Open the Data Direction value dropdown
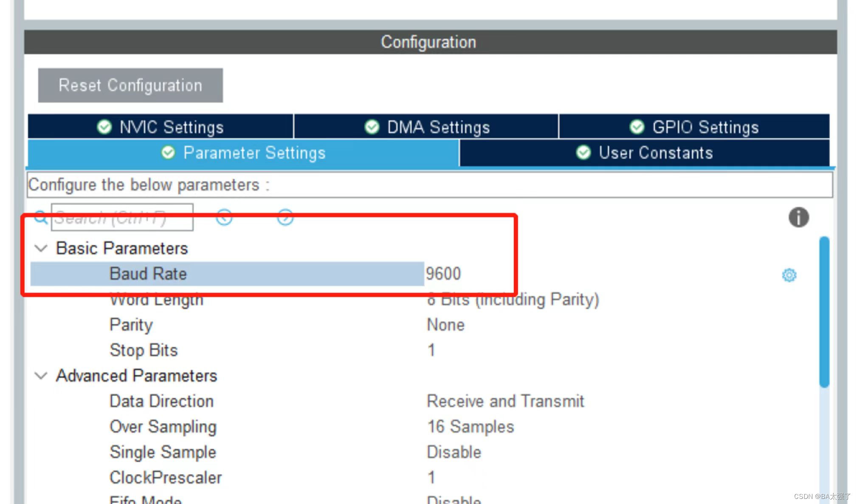 (x=505, y=401)
